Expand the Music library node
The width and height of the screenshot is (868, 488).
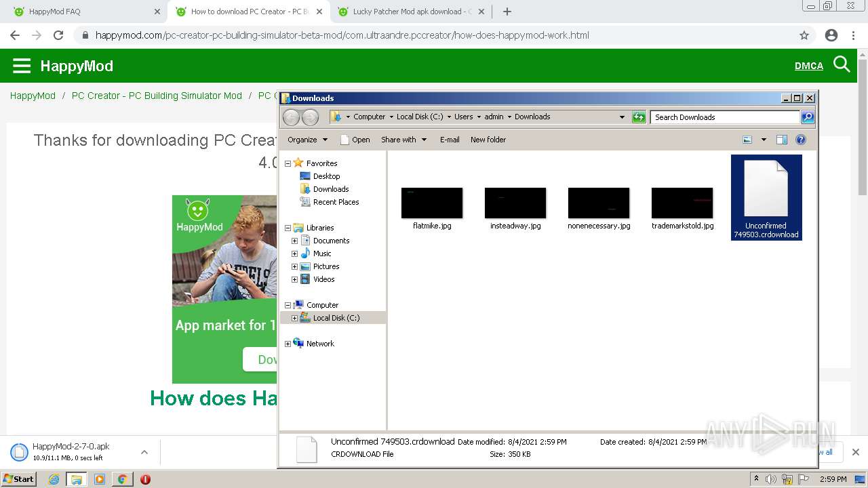[294, 253]
